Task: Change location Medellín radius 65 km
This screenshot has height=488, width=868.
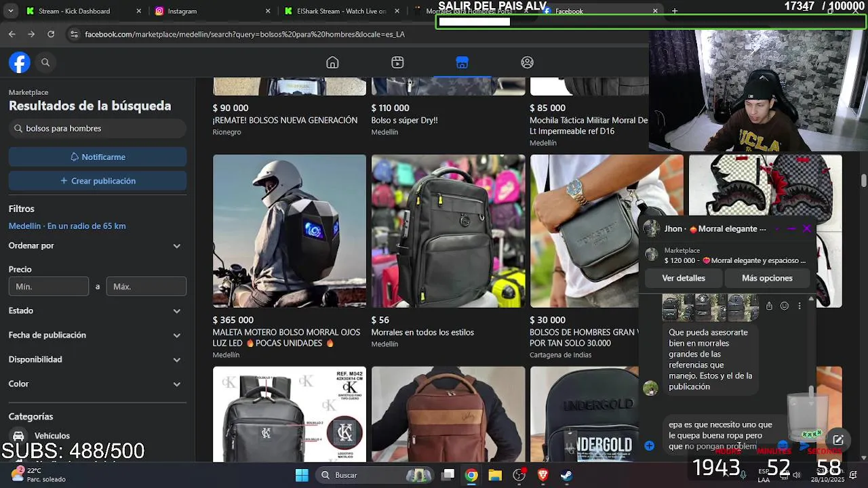Action: (x=67, y=226)
